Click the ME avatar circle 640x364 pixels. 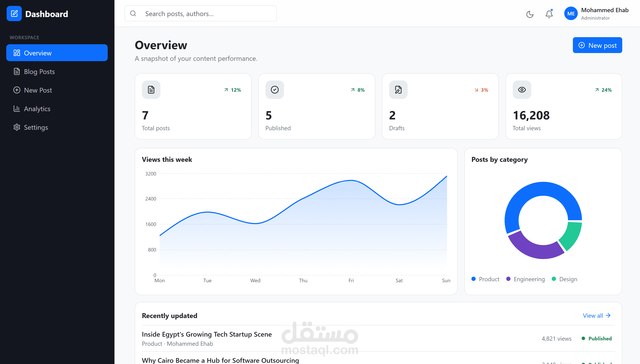coord(571,14)
